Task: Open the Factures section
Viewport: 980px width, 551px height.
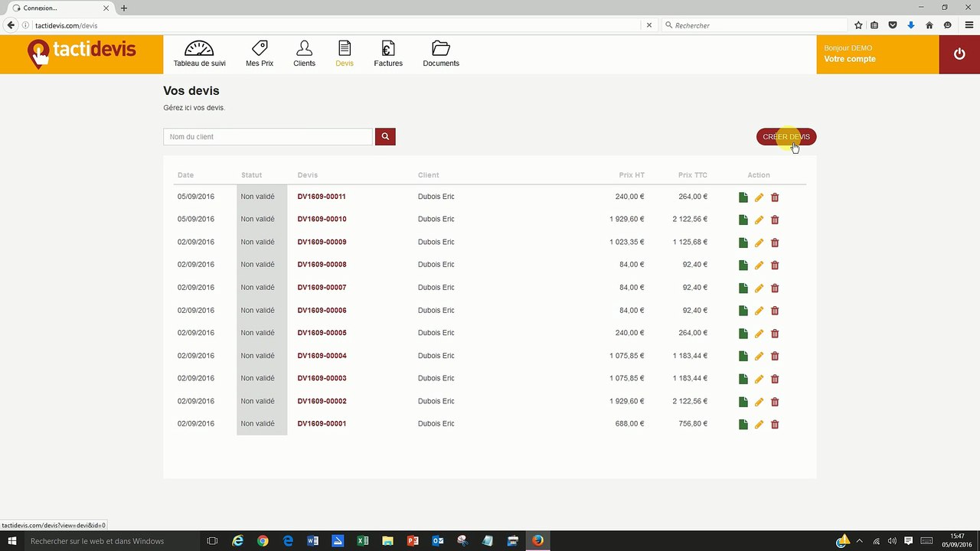Action: (x=388, y=54)
